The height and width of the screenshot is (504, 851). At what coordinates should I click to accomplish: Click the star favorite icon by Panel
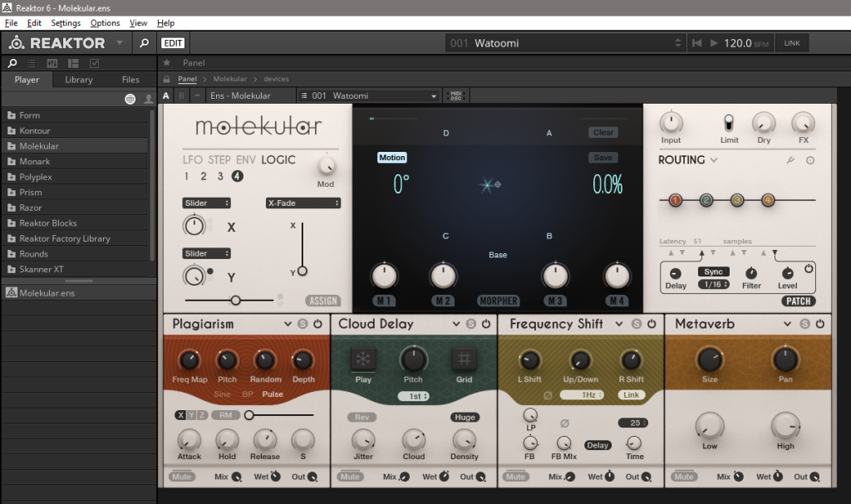[166, 62]
